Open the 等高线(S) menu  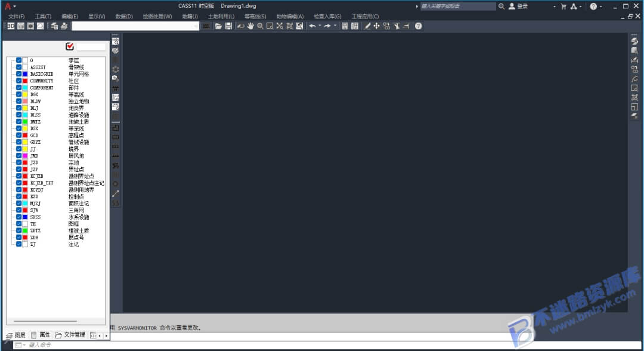click(255, 17)
